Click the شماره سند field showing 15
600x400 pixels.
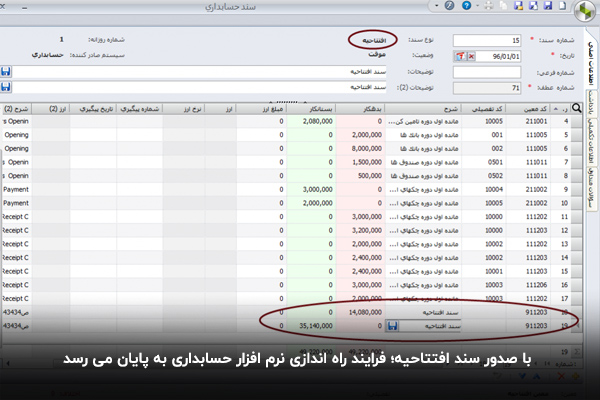(487, 40)
